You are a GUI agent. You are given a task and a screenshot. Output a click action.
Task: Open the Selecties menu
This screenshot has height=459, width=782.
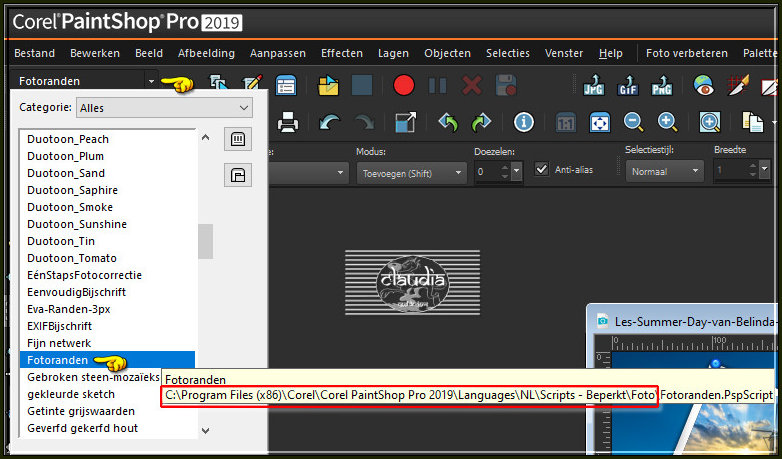508,53
